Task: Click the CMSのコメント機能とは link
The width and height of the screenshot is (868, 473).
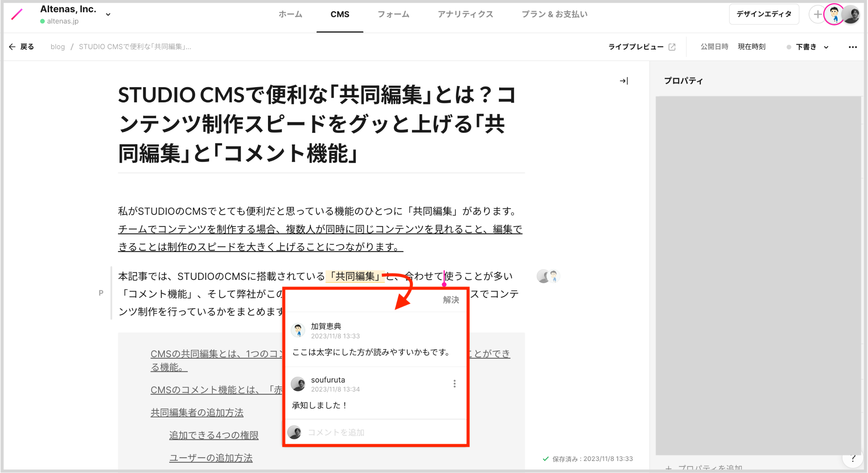Action: 216,390
